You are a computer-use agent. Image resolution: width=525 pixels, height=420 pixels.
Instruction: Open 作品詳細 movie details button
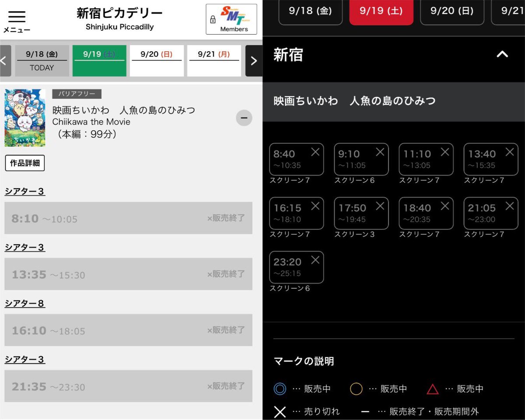pos(25,163)
